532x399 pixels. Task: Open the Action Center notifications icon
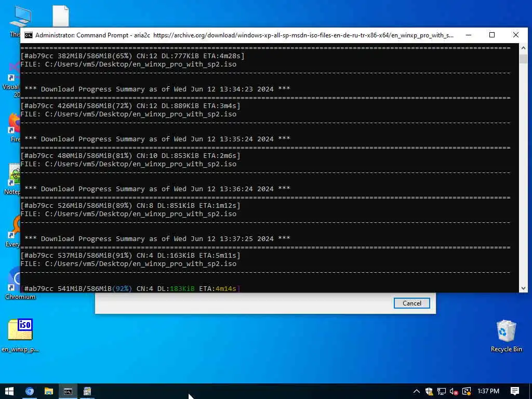tap(514, 391)
